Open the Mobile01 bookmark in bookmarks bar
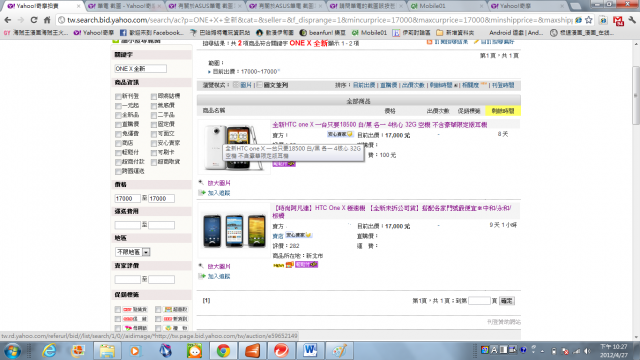This screenshot has height=360, width=640. [x=369, y=32]
